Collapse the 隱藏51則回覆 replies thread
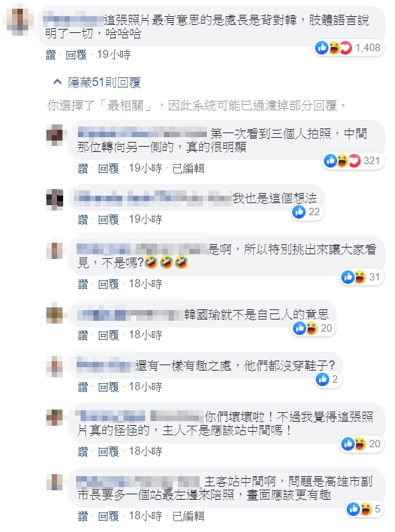The height and width of the screenshot is (532, 395). tap(97, 83)
